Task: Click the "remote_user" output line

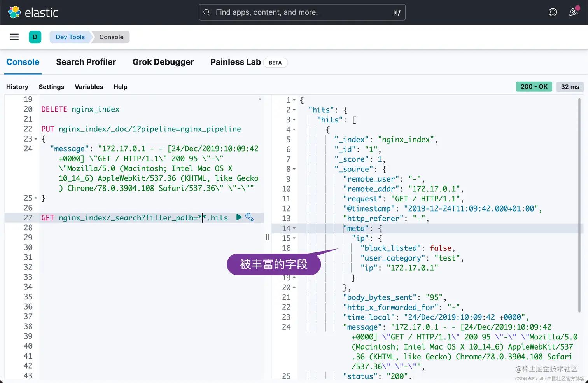Action: pos(384,179)
